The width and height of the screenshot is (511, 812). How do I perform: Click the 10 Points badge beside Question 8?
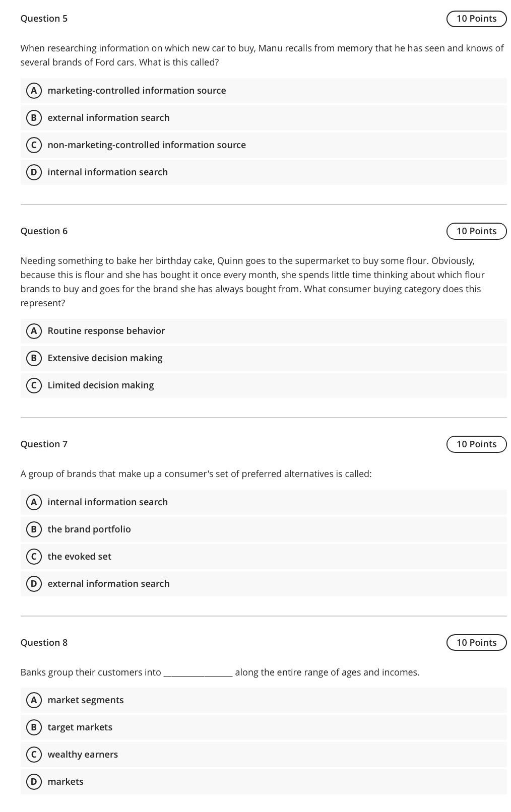pyautogui.click(x=477, y=643)
